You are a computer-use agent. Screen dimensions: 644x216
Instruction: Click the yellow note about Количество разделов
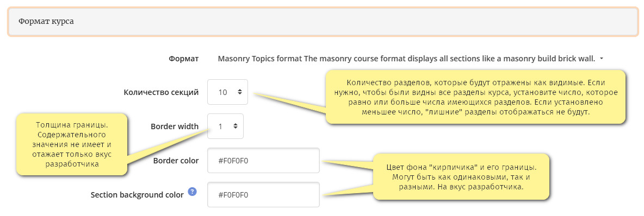coord(475,97)
